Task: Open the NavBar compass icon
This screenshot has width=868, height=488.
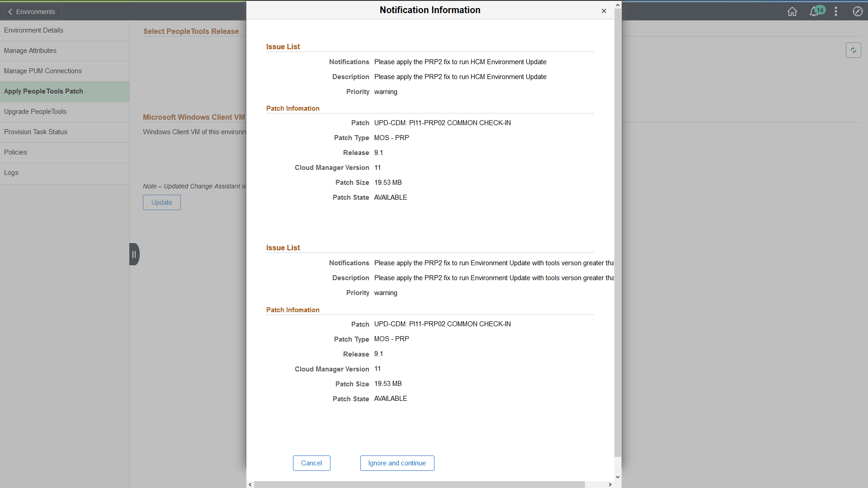Action: pyautogui.click(x=857, y=12)
